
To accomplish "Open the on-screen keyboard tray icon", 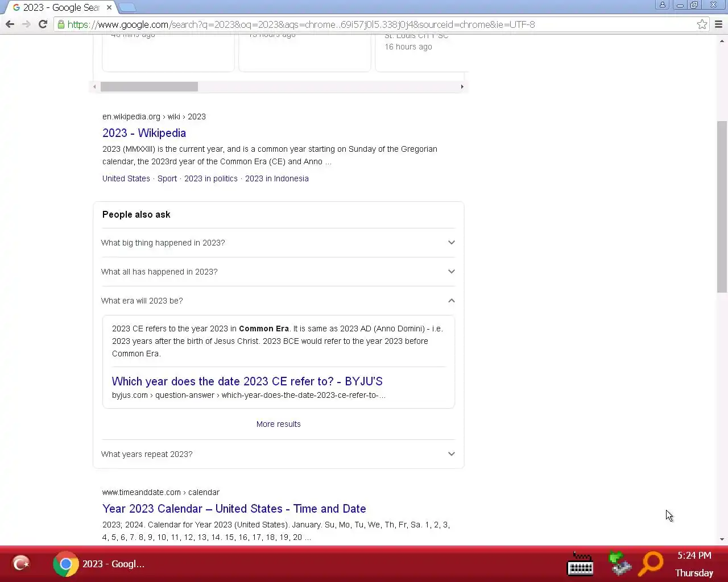I will pyautogui.click(x=581, y=564).
